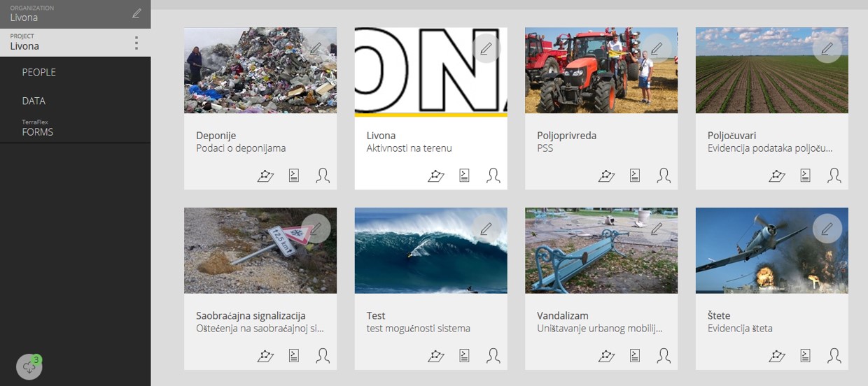Screen dimensions: 868x386
Task: Select the surfing wave Test thumbnail
Action: [x=430, y=250]
